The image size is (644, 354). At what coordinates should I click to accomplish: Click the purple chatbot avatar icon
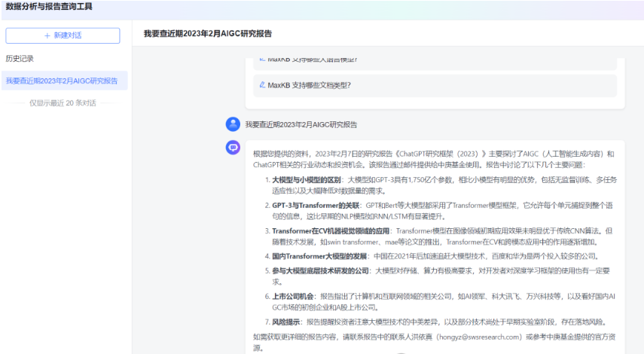click(233, 147)
